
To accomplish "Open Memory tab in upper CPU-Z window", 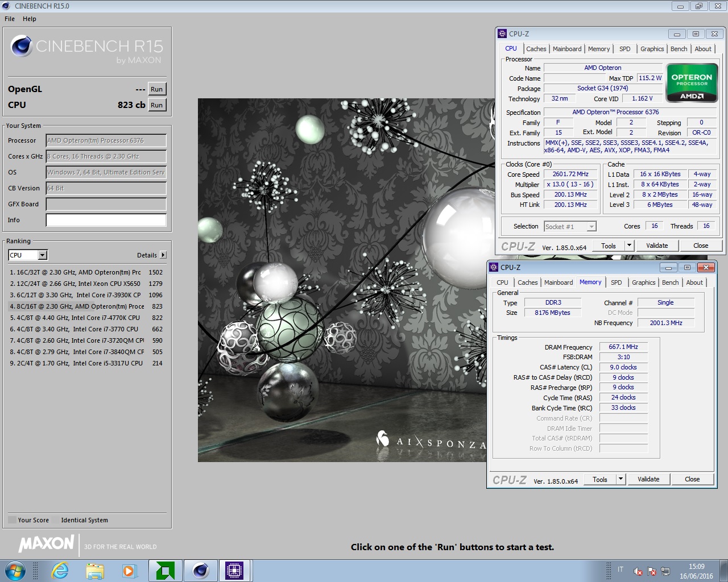I will (599, 49).
